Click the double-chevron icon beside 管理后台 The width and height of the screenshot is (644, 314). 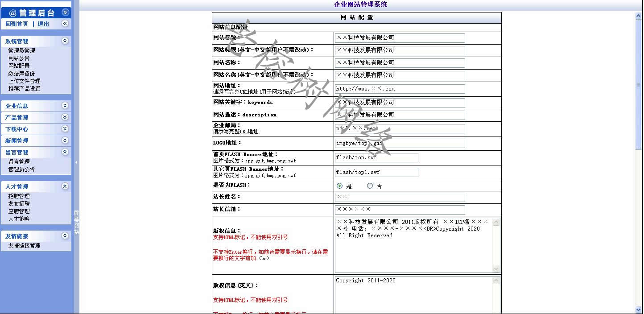(x=65, y=12)
